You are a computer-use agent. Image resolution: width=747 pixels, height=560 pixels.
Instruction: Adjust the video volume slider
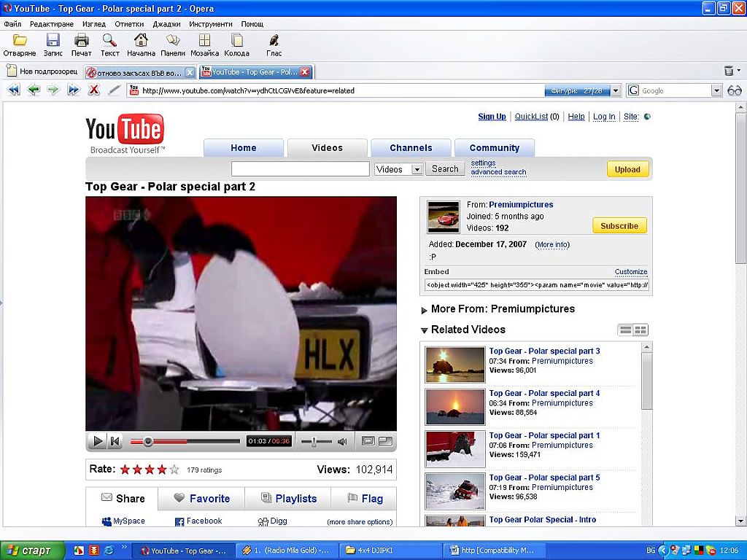point(314,441)
